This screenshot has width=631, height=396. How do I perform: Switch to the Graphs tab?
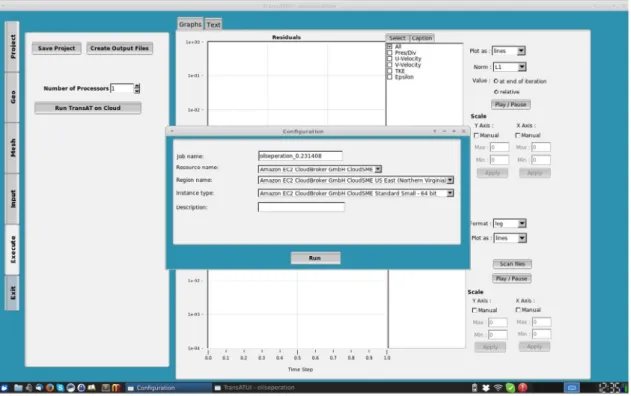click(x=190, y=24)
